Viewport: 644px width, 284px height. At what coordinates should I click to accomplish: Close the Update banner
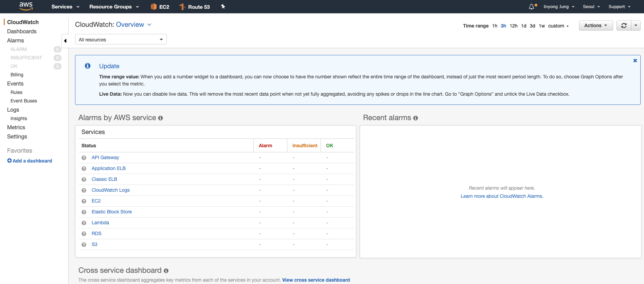[635, 61]
